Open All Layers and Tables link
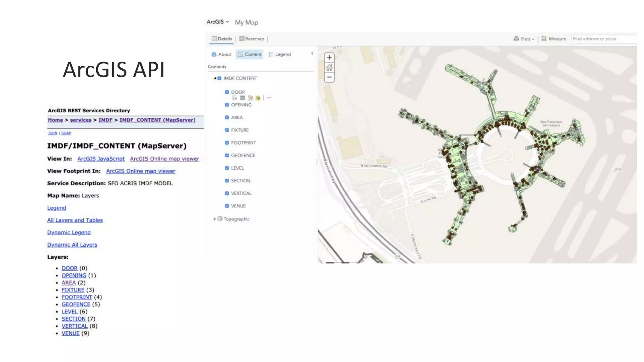644x362 pixels. [x=75, y=220]
